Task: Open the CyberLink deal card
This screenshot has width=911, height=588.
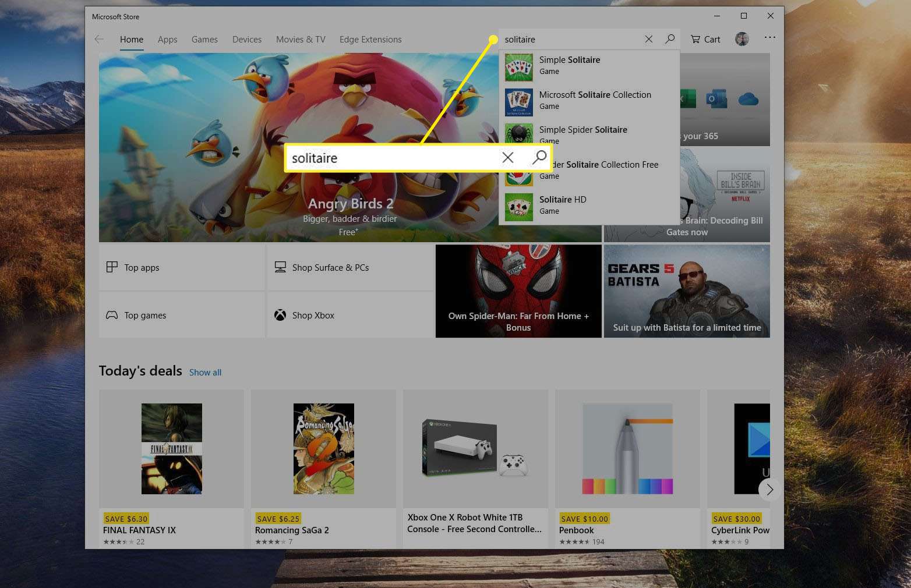Action: [x=739, y=469]
